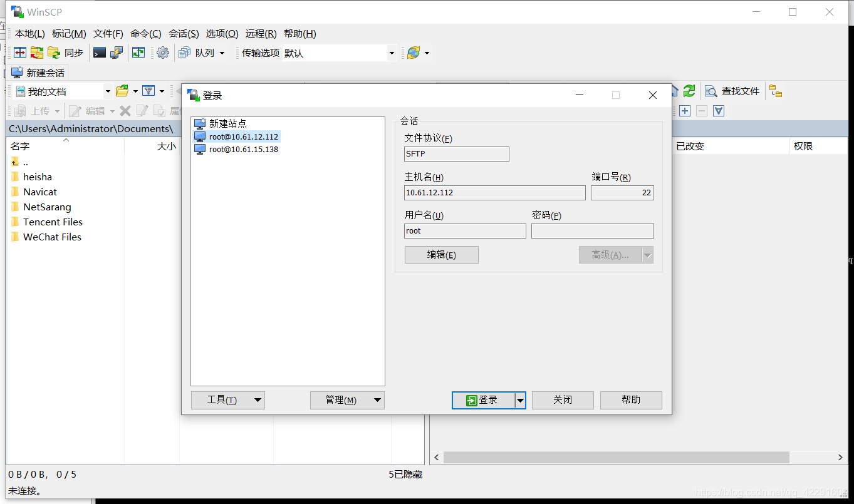The height and width of the screenshot is (504, 854).
Task: Click the 登录 login button
Action: coord(483,400)
